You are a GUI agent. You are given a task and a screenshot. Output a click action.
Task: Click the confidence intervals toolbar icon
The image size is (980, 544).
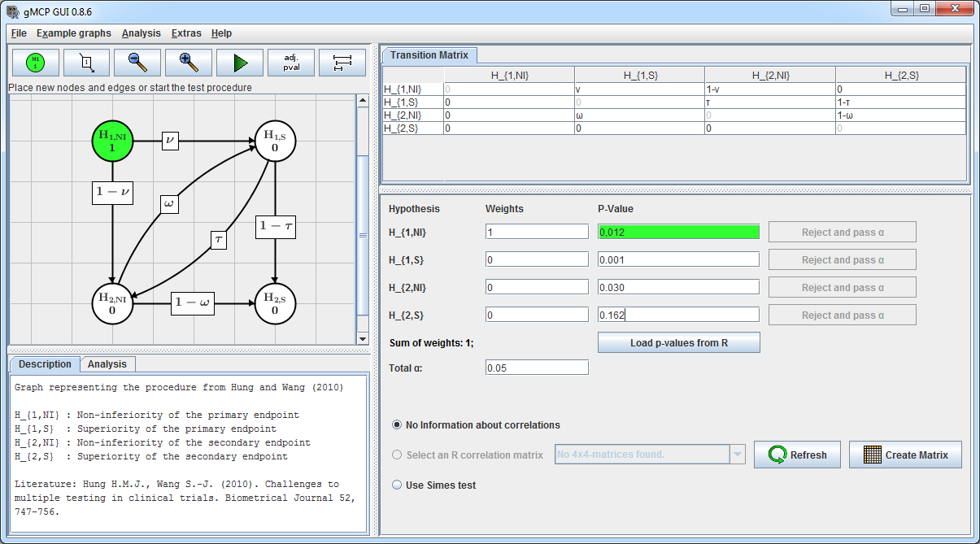[342, 63]
